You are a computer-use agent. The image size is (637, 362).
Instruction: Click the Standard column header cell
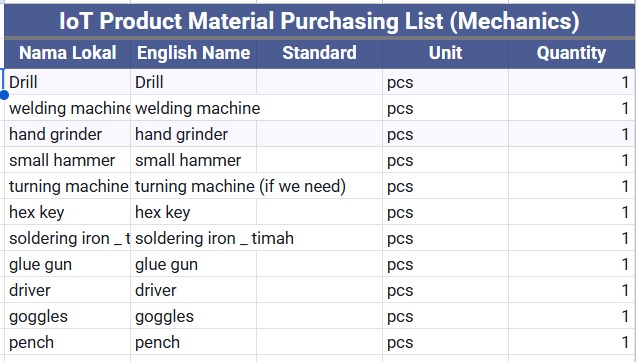point(319,53)
